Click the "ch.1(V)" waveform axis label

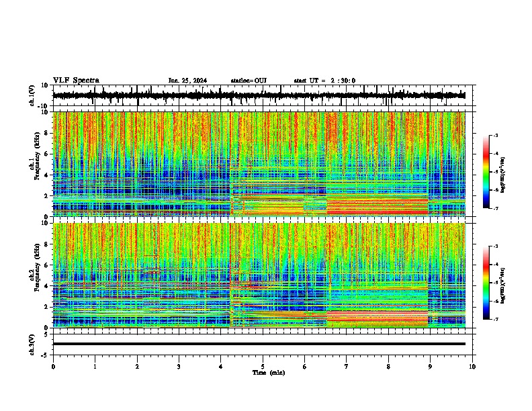32,95
